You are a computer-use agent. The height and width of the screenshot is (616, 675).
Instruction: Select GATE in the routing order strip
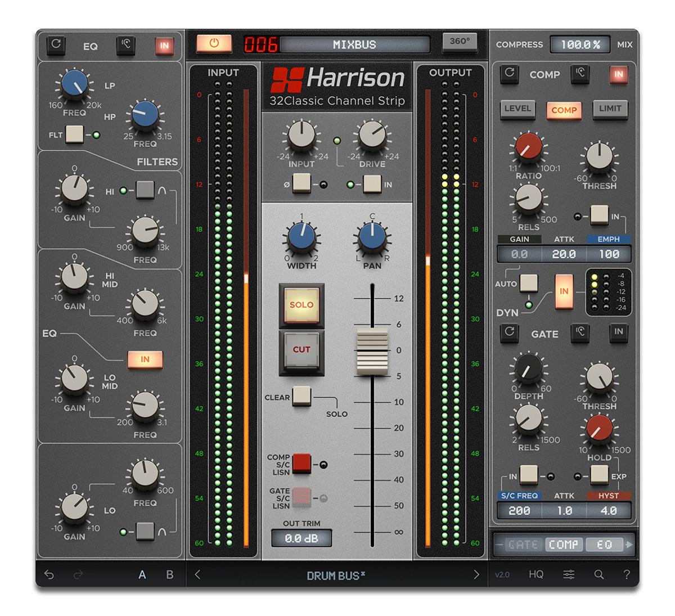click(x=523, y=545)
